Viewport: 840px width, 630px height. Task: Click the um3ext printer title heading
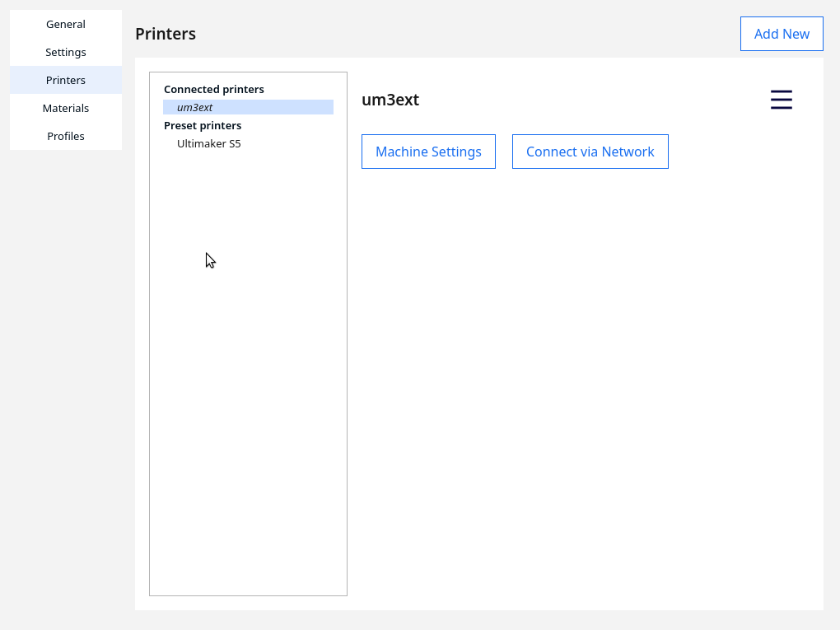390,100
